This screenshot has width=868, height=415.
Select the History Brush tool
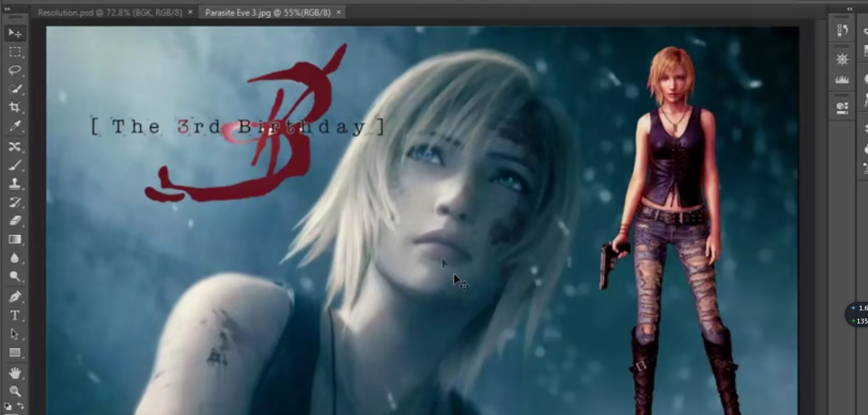tap(15, 202)
